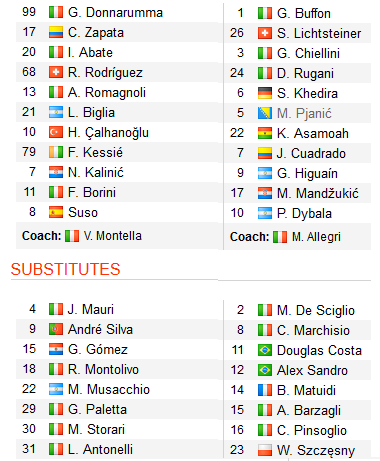Click the Turkish flag beside H. Çalhanoğlu

coord(56,132)
